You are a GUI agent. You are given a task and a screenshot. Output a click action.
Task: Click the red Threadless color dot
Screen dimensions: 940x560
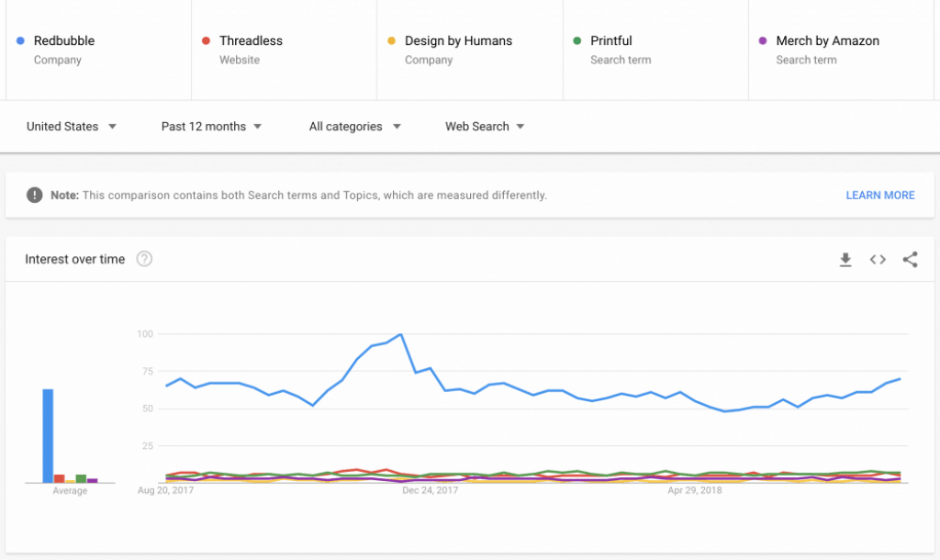point(207,40)
